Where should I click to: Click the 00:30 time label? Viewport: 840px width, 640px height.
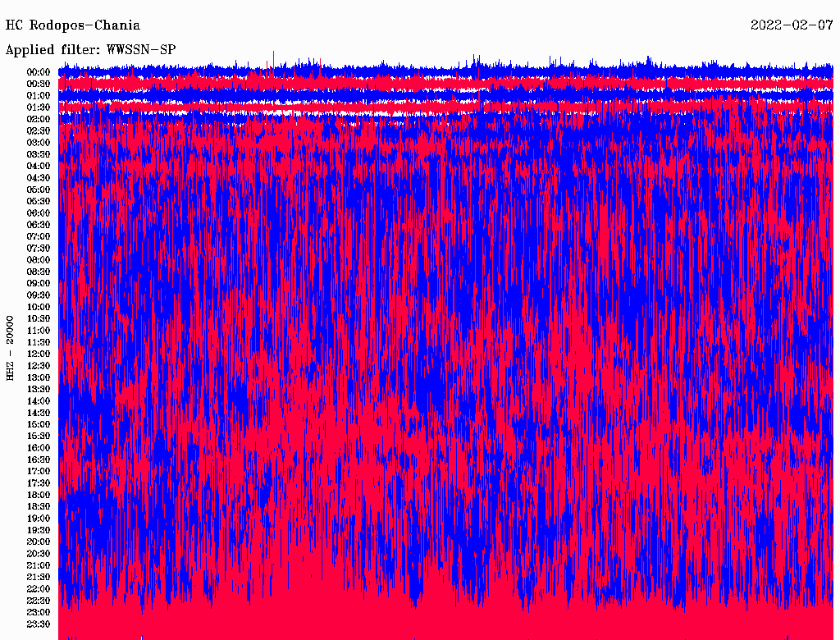tap(39, 85)
